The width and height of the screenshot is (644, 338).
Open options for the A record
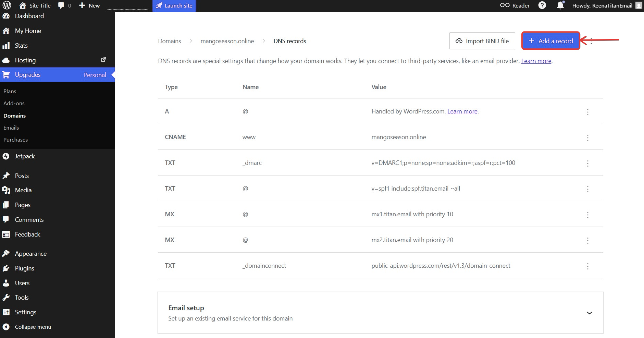point(588,112)
